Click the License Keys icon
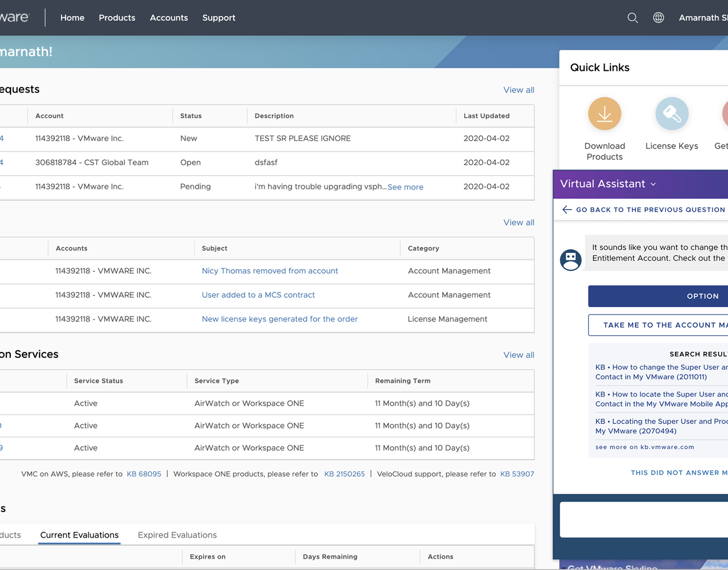Image resolution: width=728 pixels, height=570 pixels. (671, 113)
